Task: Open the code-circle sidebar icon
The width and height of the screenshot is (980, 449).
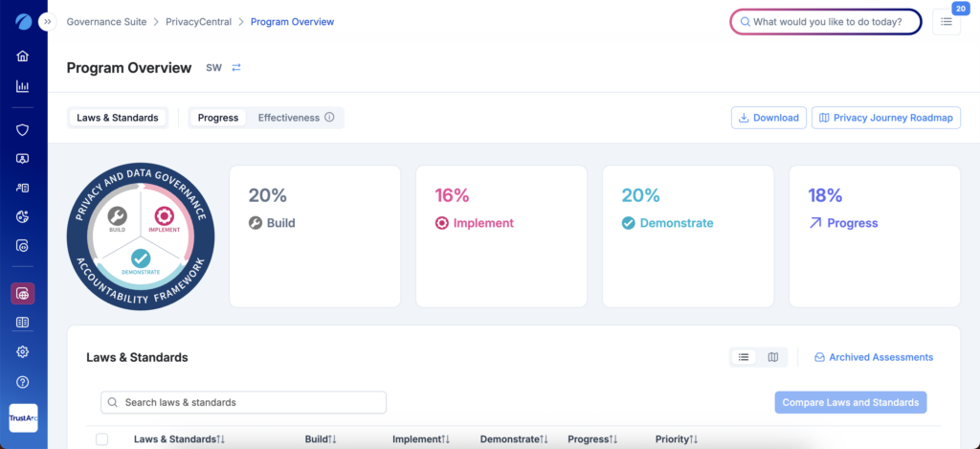Action: [23, 246]
